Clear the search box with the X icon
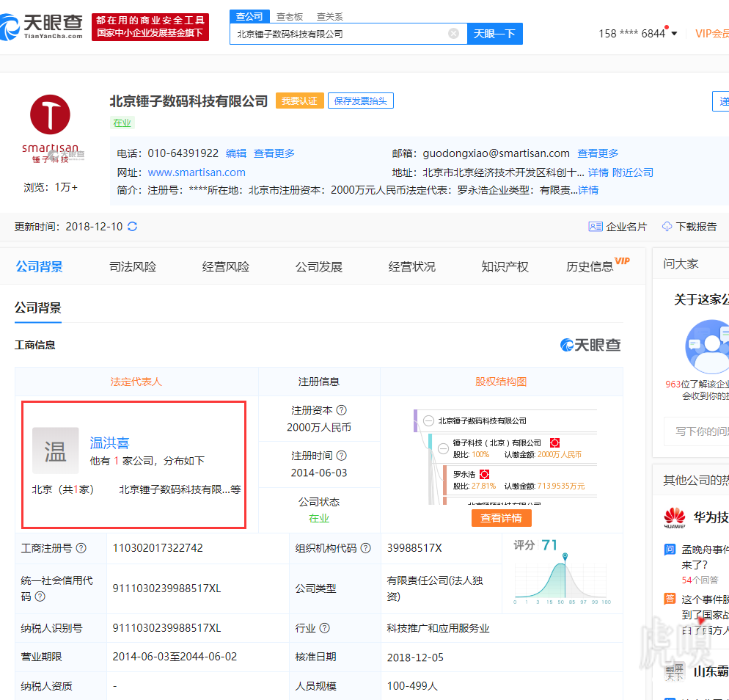Screen dimensions: 729x700 453,34
